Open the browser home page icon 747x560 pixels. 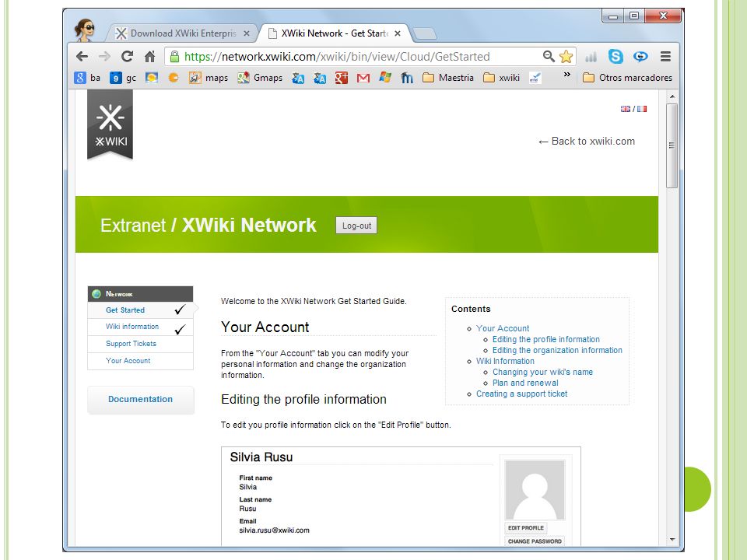coord(149,57)
